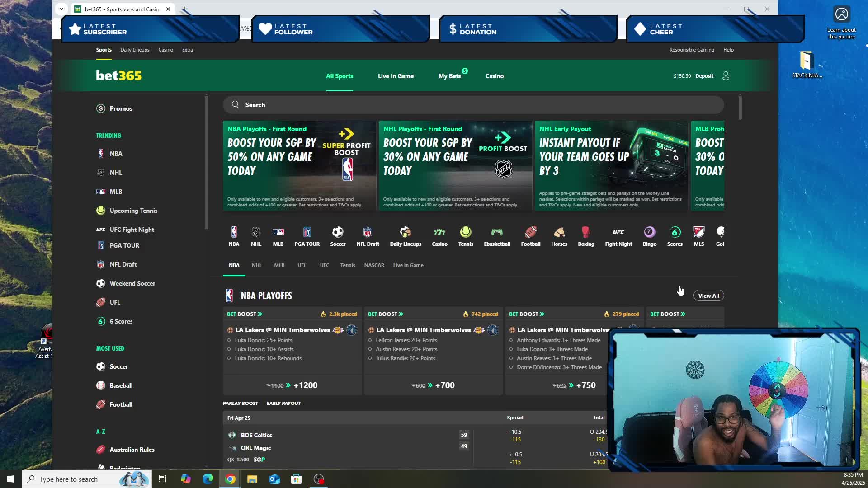868x488 pixels.
Task: Select PGA TOUR in the Trending list
Action: click(x=124, y=245)
